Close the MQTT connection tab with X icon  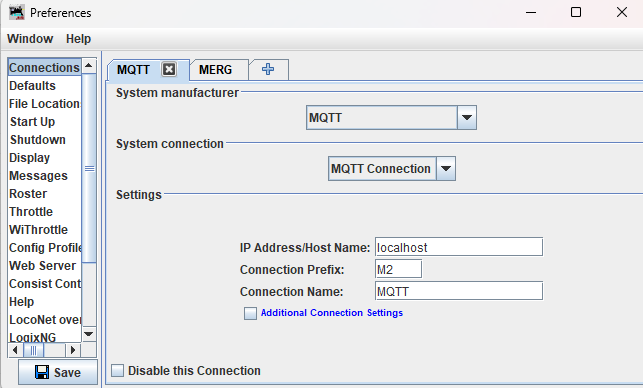(x=169, y=69)
